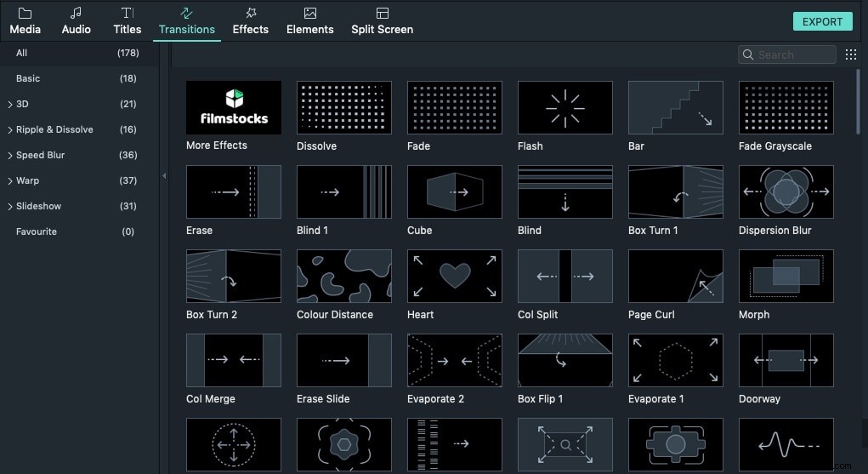868x474 pixels.
Task: Click the waveform pulse transition thumbnail
Action: click(x=786, y=444)
